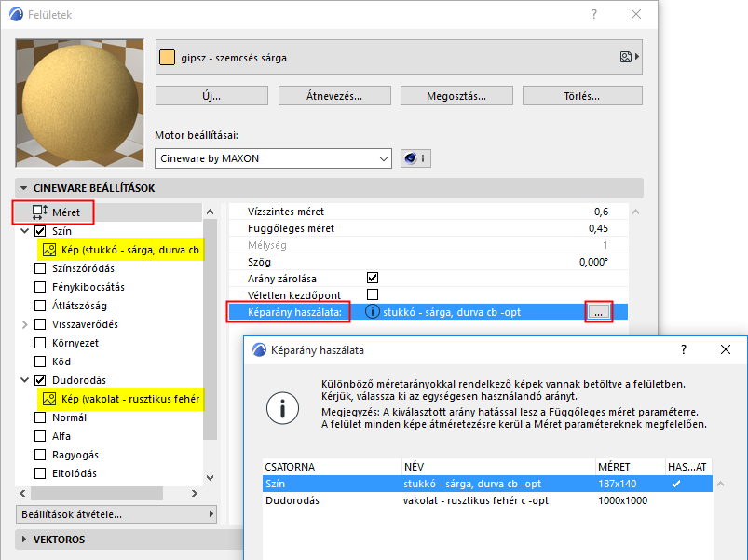Click the Vízszintes méret value 0,6
The height and width of the screenshot is (560, 748).
pos(601,212)
